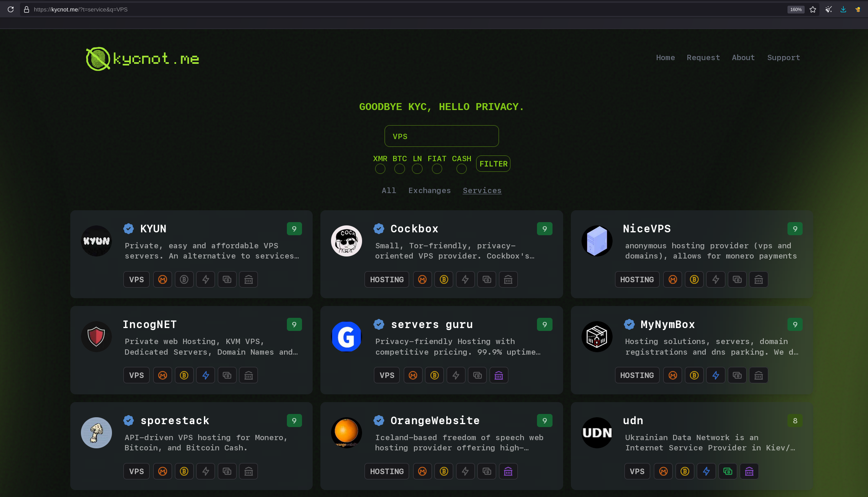This screenshot has width=868, height=497.
Task: Click the cash icon on KYUN card
Action: click(x=227, y=279)
